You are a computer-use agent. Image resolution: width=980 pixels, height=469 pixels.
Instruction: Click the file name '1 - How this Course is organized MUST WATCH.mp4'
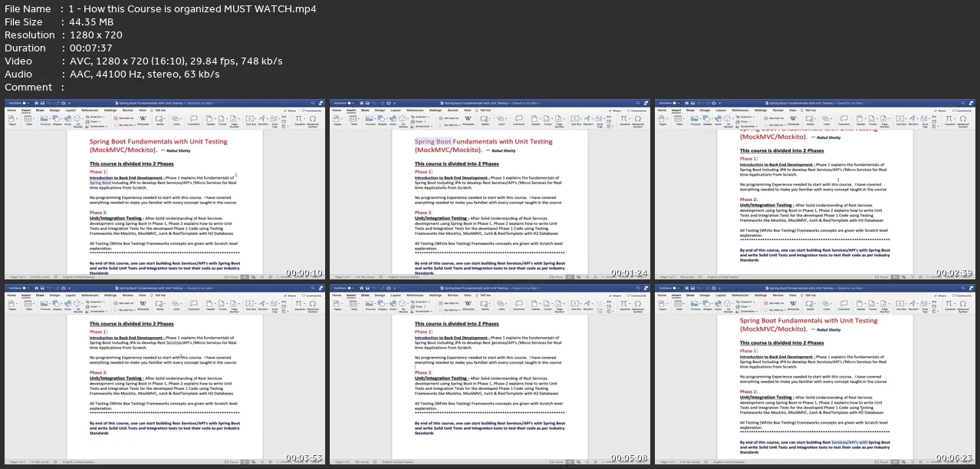192,9
